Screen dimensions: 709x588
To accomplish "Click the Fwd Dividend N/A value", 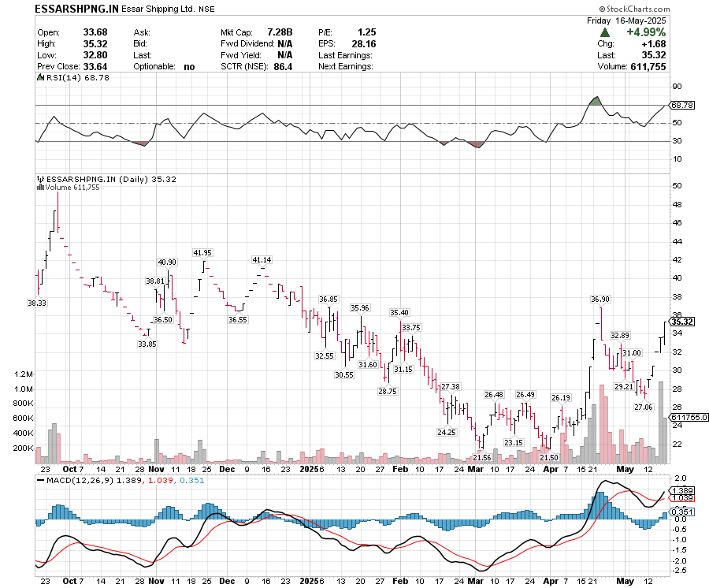I will 285,44.
